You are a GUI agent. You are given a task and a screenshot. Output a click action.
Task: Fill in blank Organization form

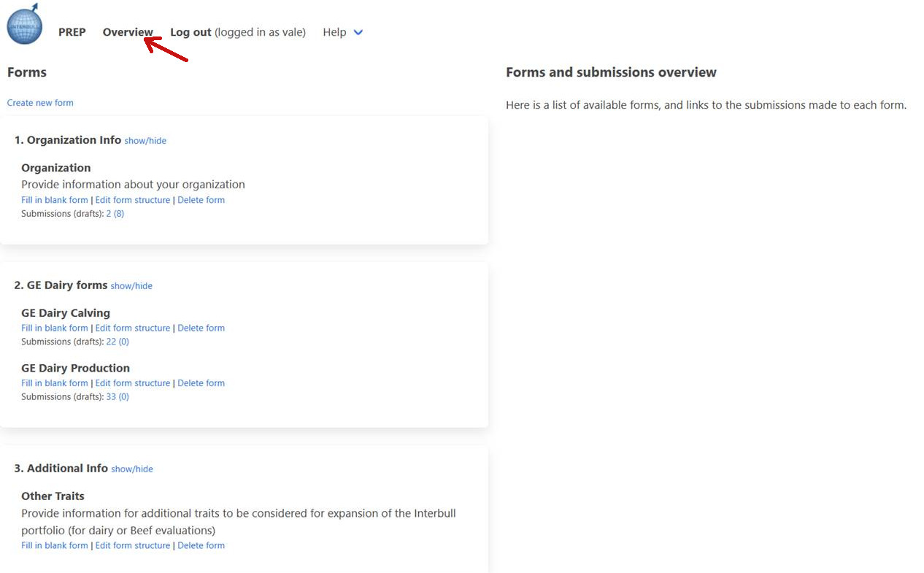pos(55,200)
